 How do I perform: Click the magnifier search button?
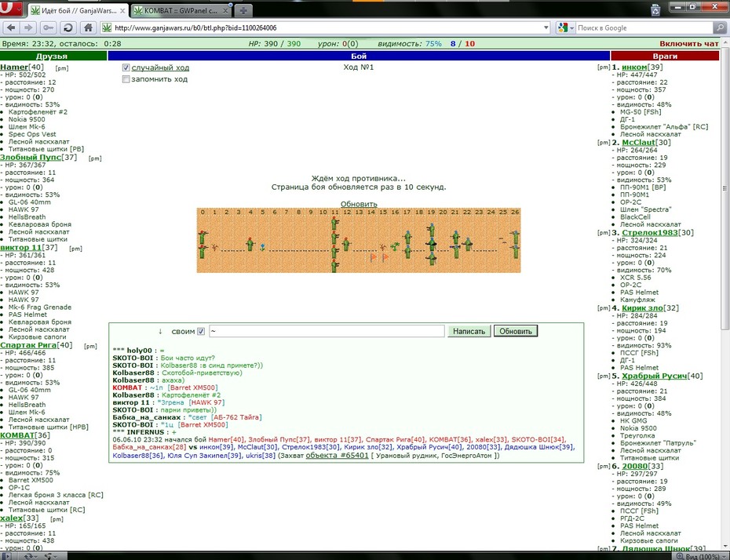click(721, 28)
